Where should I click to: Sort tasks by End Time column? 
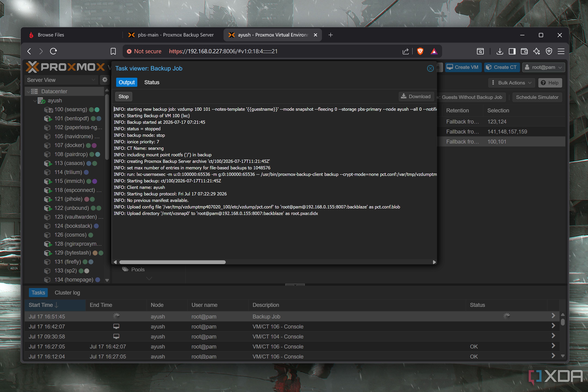116,305
